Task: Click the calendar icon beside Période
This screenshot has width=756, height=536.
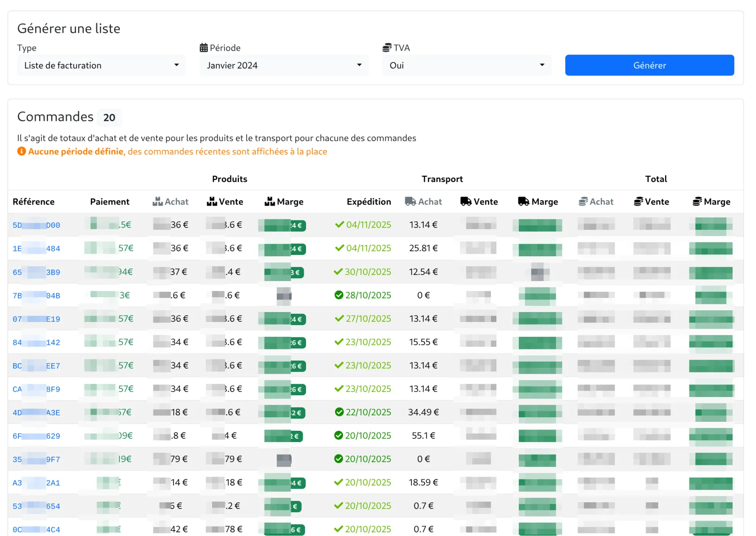Action: tap(204, 48)
